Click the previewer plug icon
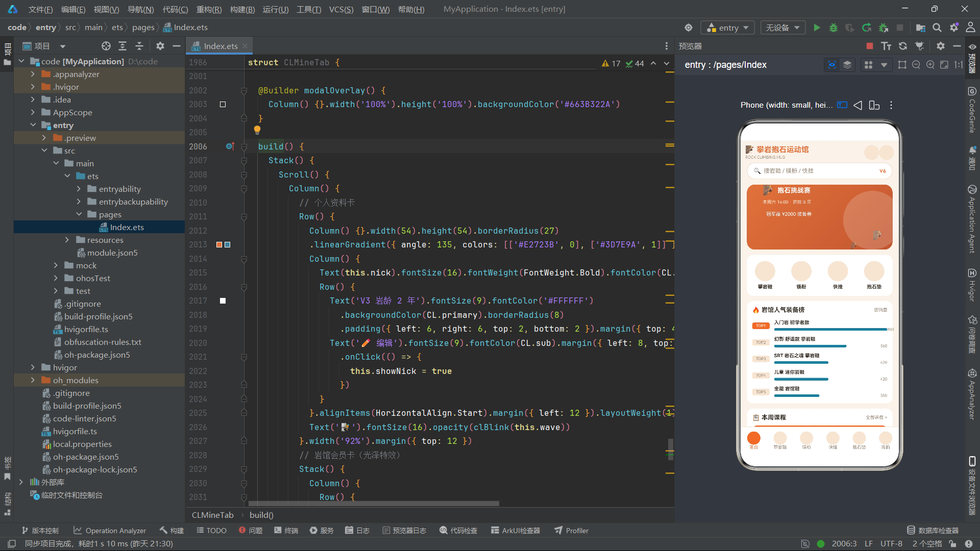 point(920,46)
